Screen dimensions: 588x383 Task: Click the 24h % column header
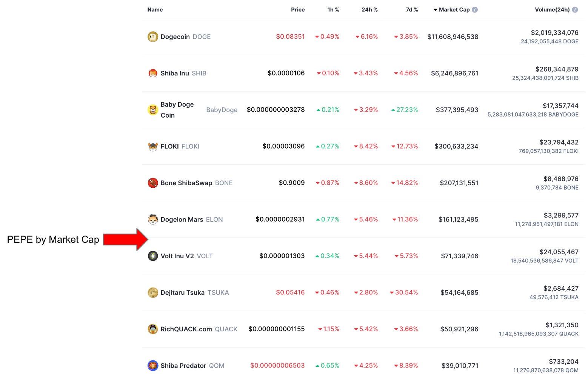369,9
